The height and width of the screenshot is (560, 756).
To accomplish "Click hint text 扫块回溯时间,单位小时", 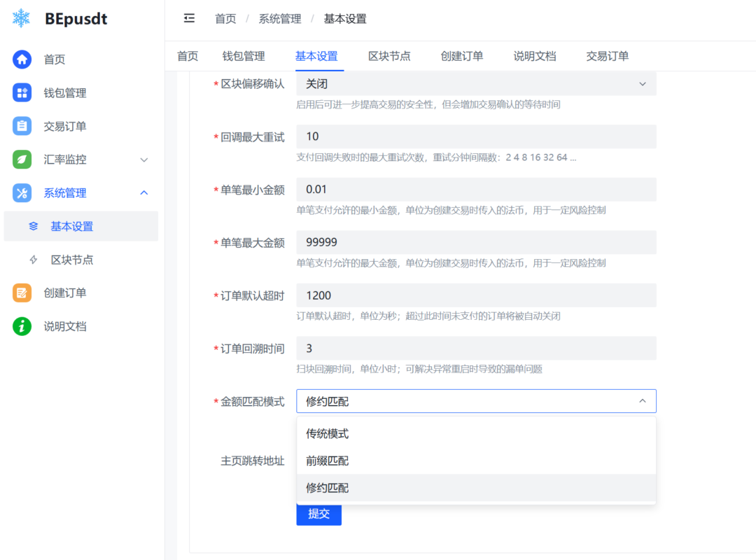I will click(x=419, y=369).
